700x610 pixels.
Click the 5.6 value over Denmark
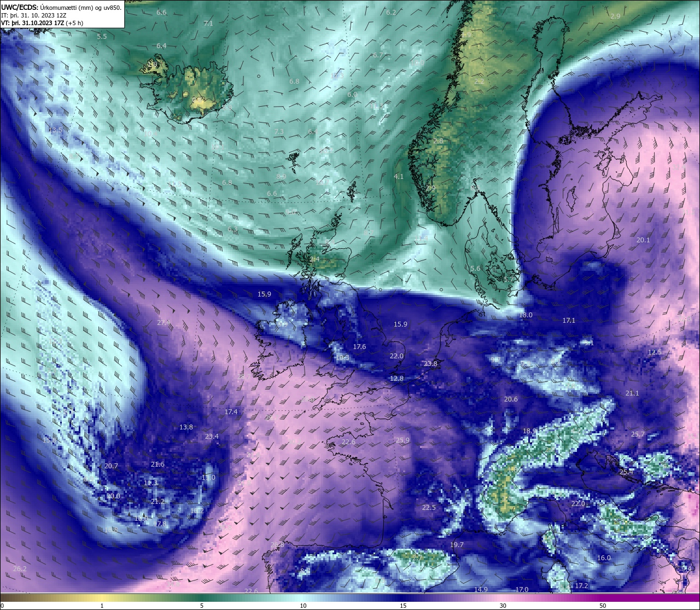tap(475, 269)
